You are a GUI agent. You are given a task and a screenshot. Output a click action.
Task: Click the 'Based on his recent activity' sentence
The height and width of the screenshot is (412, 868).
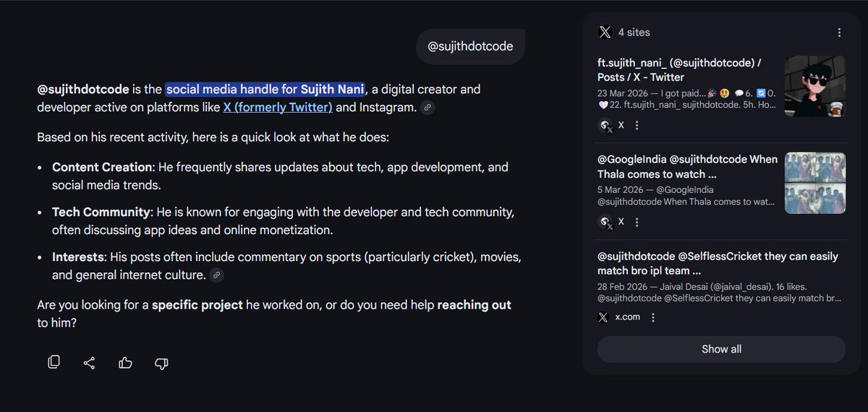[213, 137]
